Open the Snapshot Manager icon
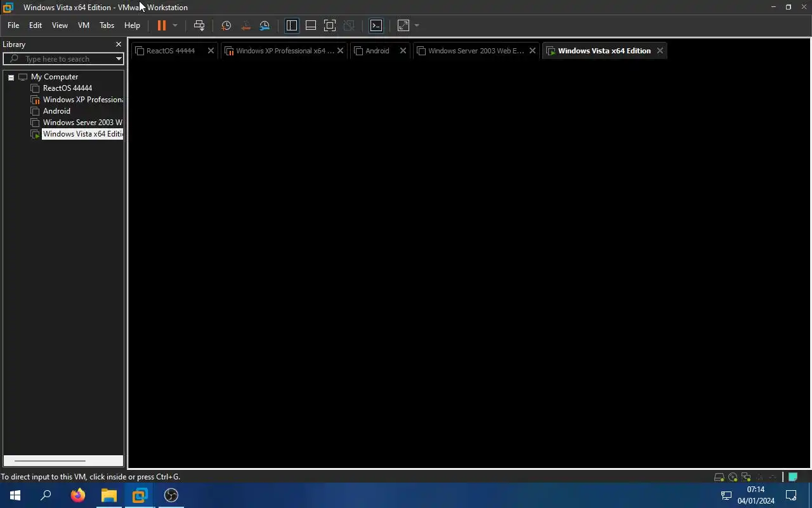 coord(265,25)
